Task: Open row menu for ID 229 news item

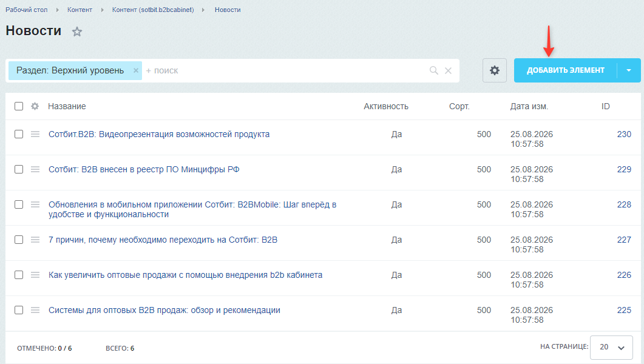Action: click(35, 169)
